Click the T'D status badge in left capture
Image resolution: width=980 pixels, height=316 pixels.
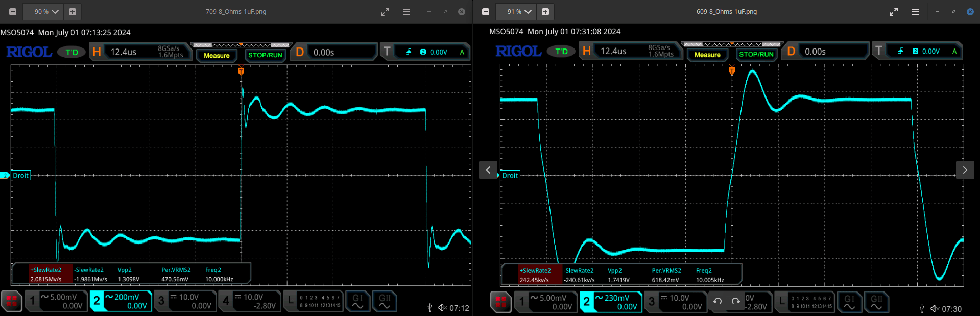click(71, 52)
